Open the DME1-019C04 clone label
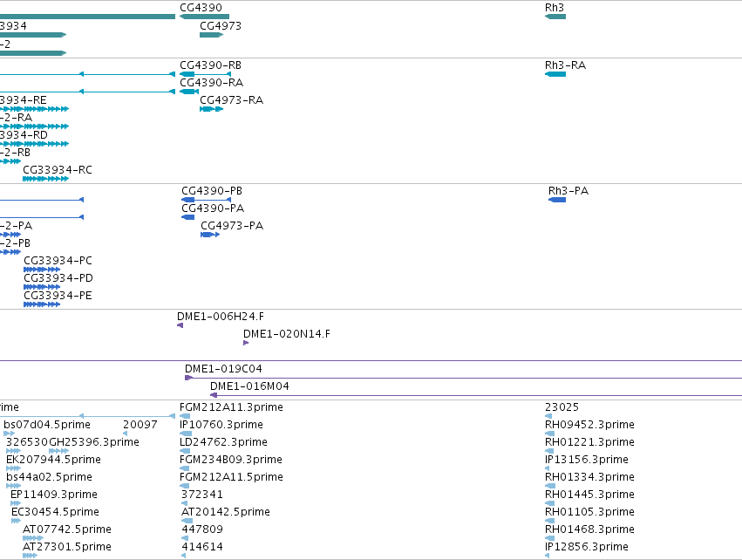Screen dimensions: 742x560 223,369
